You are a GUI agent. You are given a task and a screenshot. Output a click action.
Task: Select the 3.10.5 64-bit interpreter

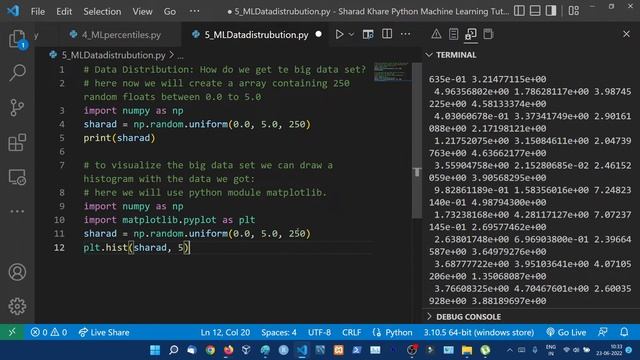(x=479, y=332)
